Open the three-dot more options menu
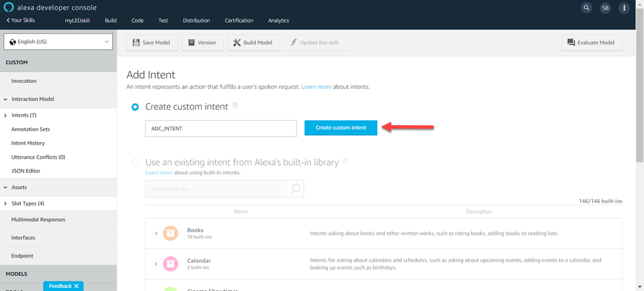This screenshot has width=644, height=291. point(624,8)
